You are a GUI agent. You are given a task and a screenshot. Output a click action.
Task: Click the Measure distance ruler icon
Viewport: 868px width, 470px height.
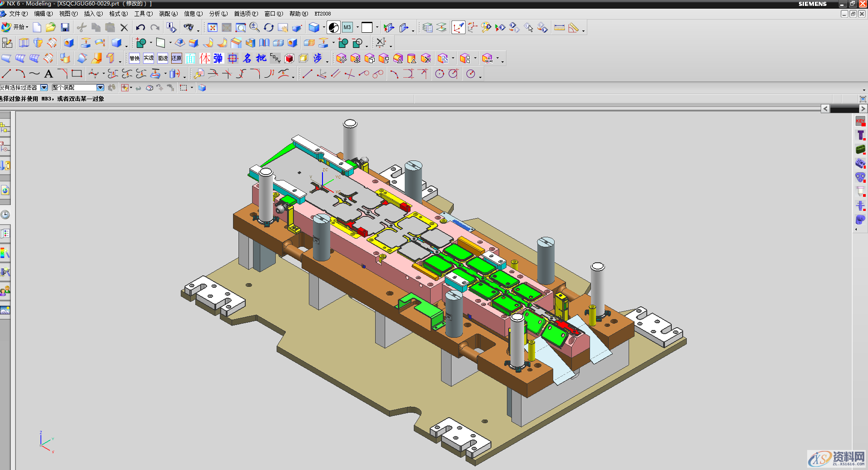(559, 28)
